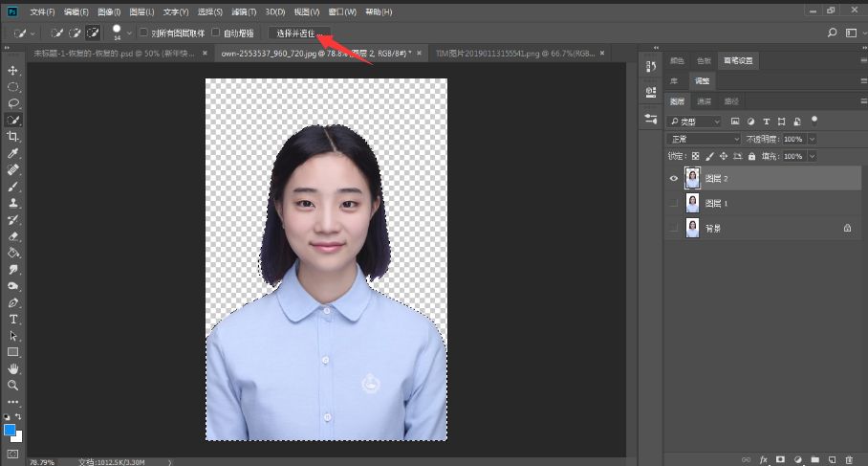
Task: Click the delete layer trash icon
Action: point(848,459)
